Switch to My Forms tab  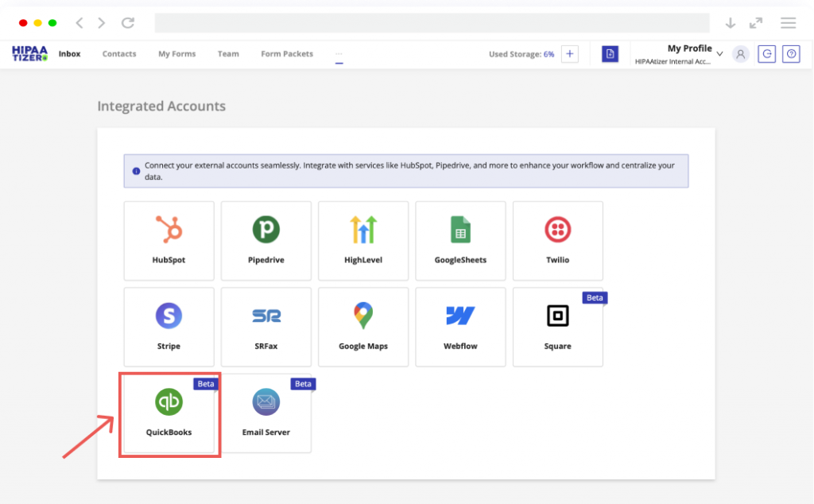coord(177,53)
